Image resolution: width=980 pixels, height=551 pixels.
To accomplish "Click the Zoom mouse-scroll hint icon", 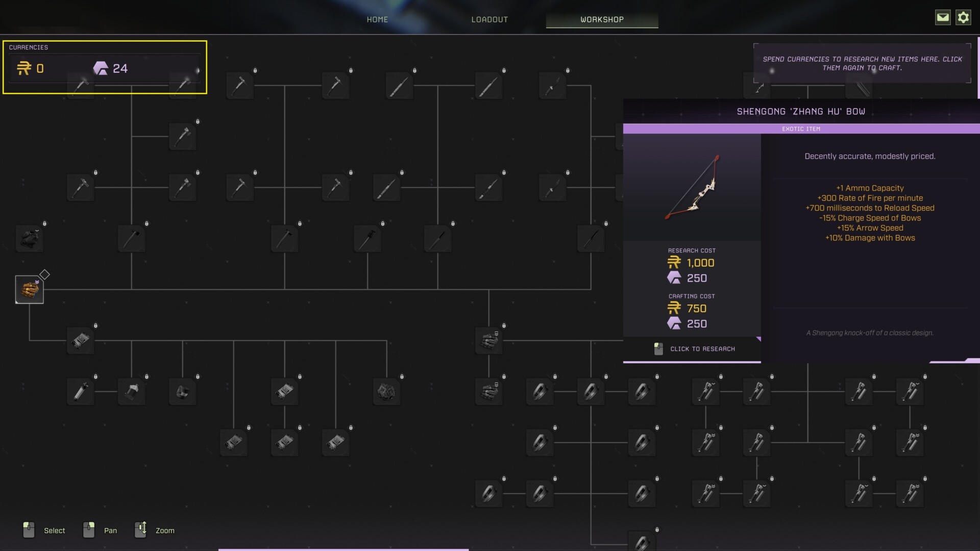I will 140,530.
